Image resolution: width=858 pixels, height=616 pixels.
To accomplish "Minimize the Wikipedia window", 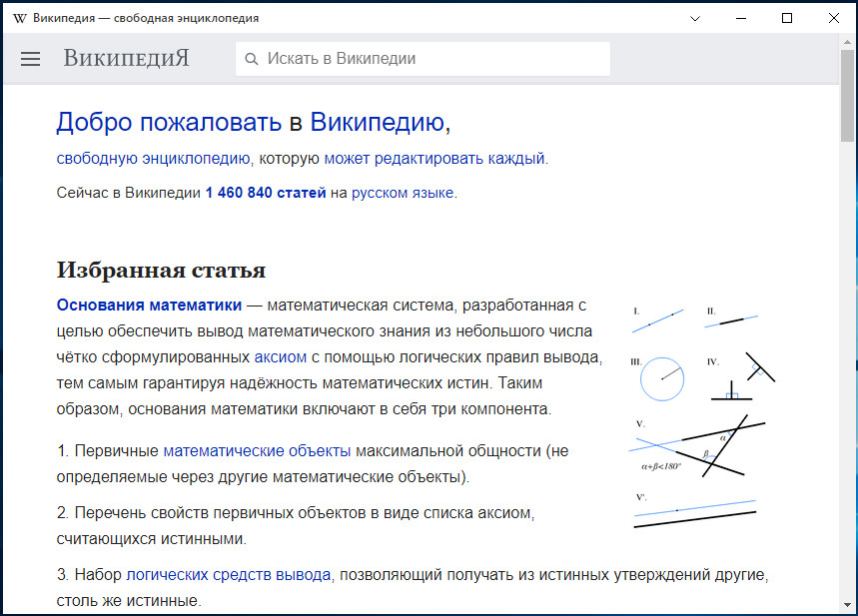I will coord(741,19).
